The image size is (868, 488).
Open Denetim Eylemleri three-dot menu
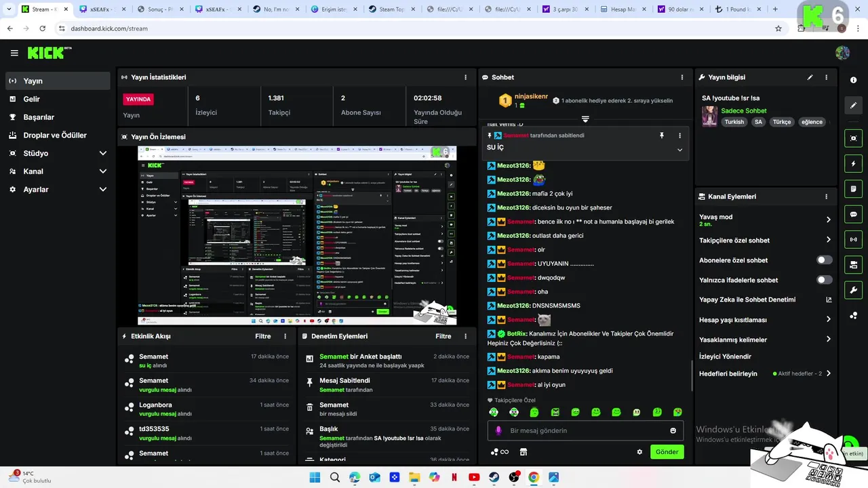[465, 336]
